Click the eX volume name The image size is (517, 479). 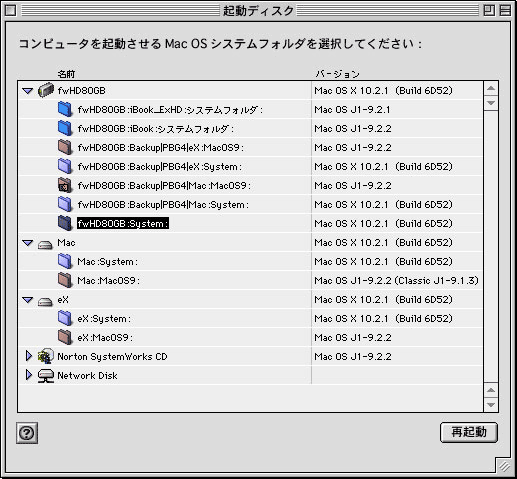63,300
